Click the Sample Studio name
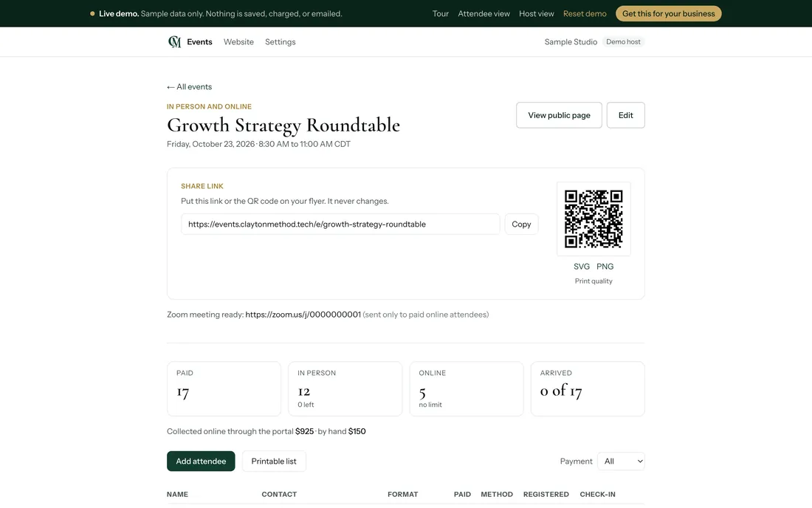Viewport: 812px width, 508px height. pos(571,42)
